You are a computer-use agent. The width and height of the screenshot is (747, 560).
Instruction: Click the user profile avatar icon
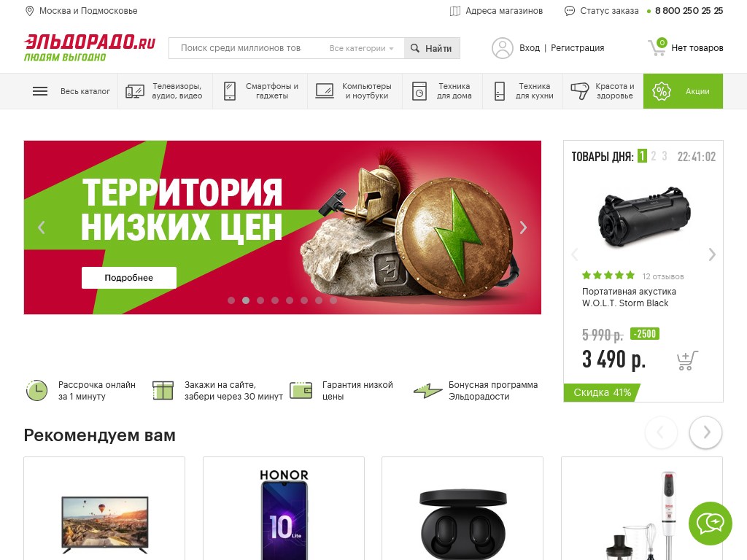pyautogui.click(x=502, y=48)
